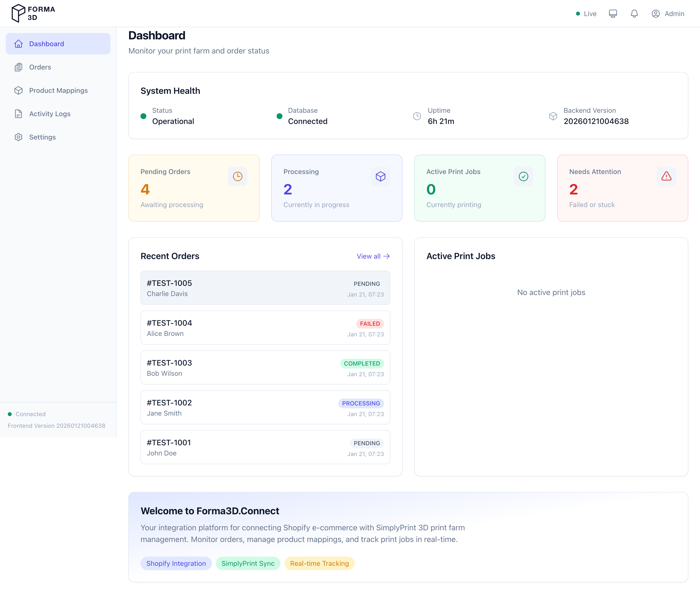This screenshot has width=700, height=594.
Task: Click the Backend Version package icon
Action: pyautogui.click(x=553, y=116)
